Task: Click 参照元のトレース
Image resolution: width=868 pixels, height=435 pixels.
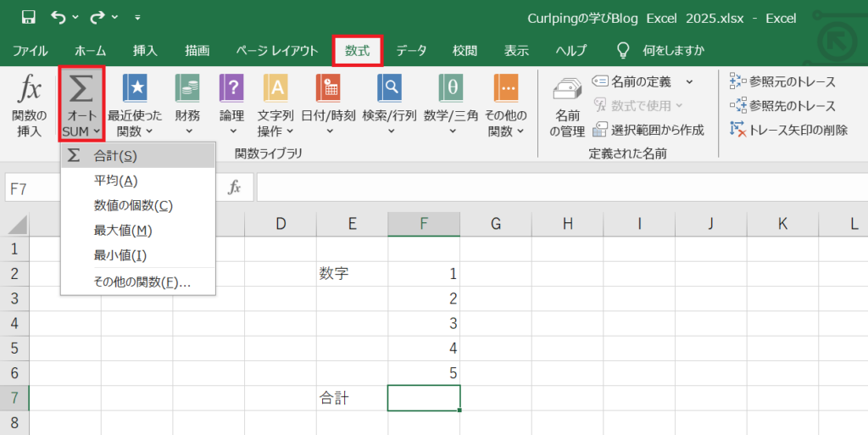Action: pyautogui.click(x=782, y=81)
